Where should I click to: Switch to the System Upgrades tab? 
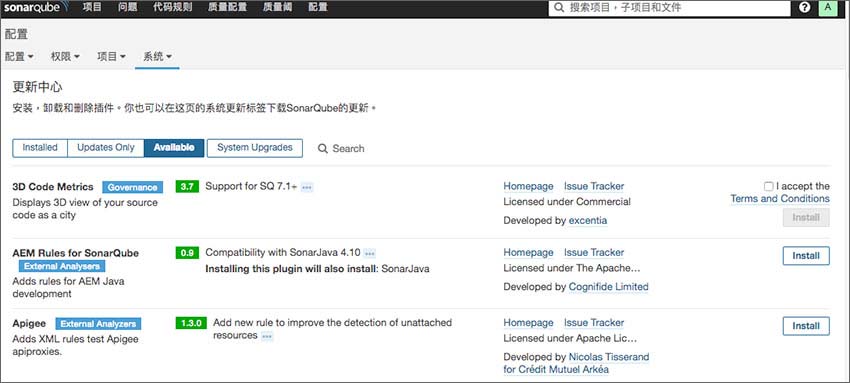point(255,148)
